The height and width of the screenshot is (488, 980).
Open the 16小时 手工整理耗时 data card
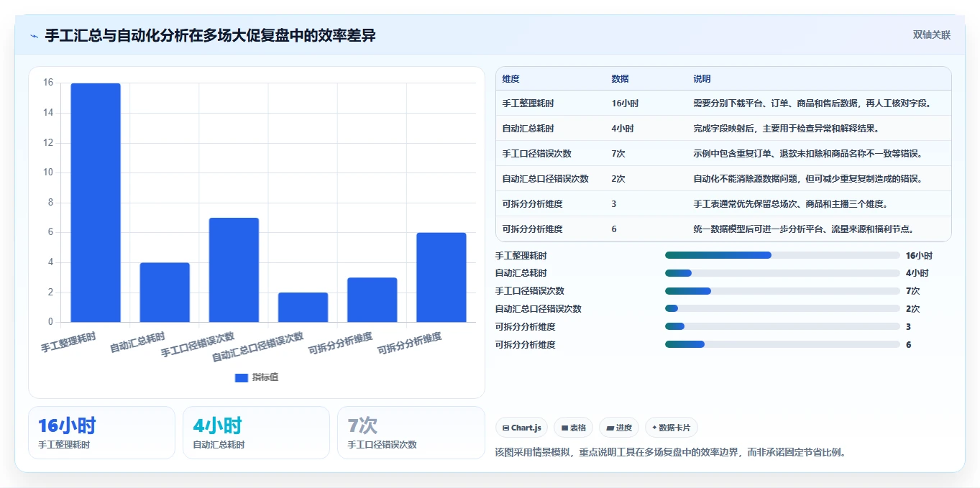pyautogui.click(x=101, y=433)
